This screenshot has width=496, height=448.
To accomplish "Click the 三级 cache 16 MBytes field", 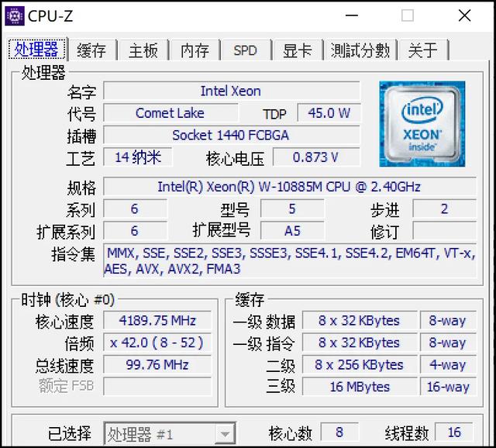I will (x=360, y=387).
